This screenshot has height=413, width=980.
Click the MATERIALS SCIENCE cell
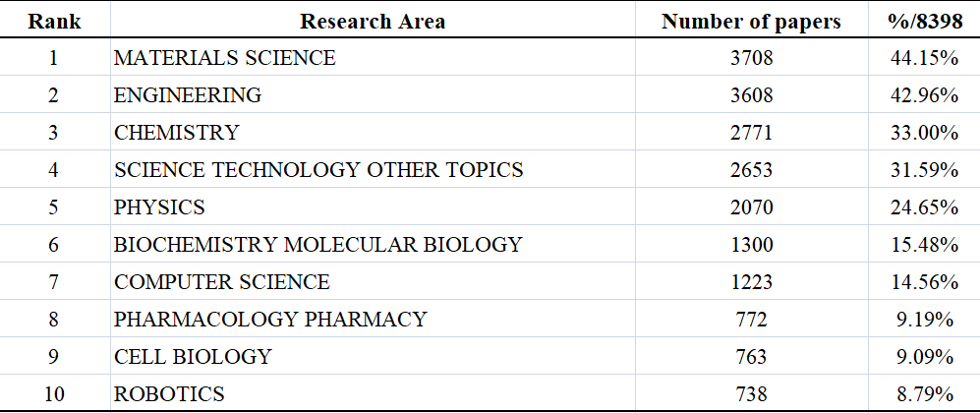(373, 57)
